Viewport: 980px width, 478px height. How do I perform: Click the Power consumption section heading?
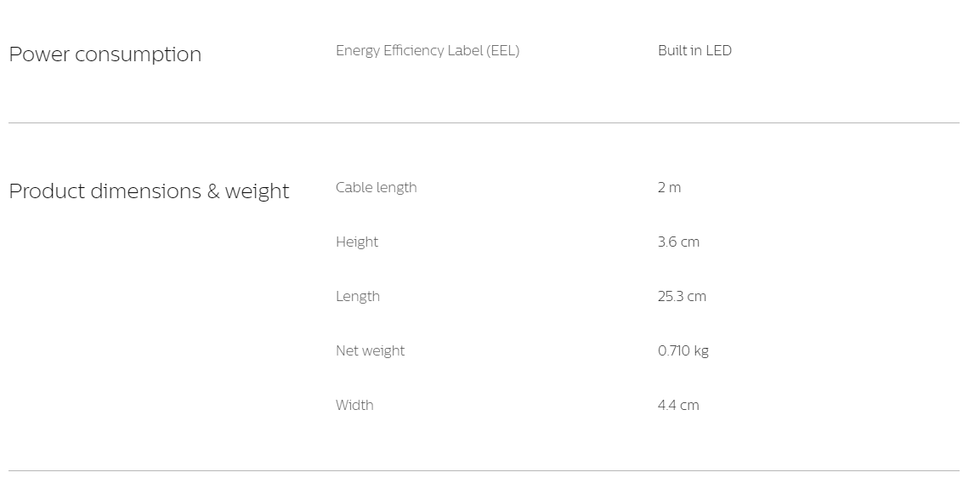click(x=105, y=54)
